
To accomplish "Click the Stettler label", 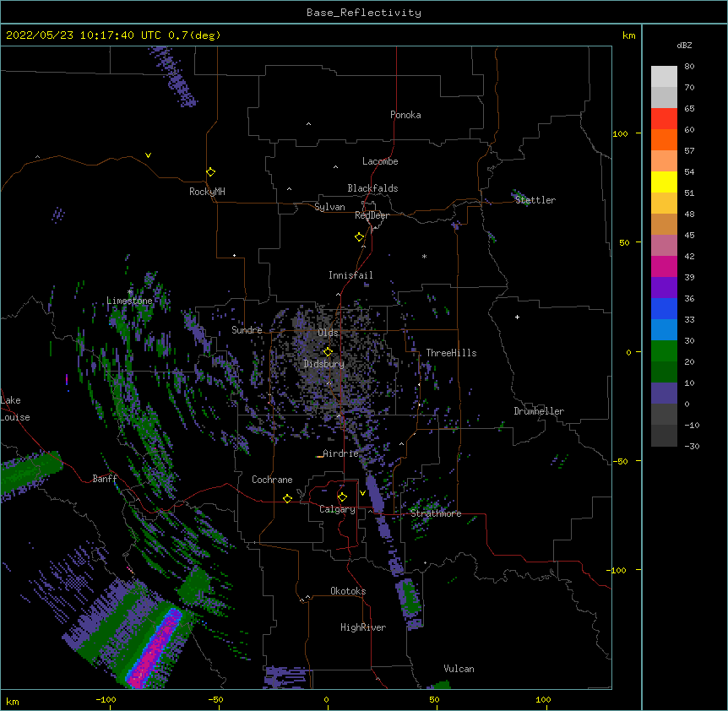I will (x=535, y=200).
